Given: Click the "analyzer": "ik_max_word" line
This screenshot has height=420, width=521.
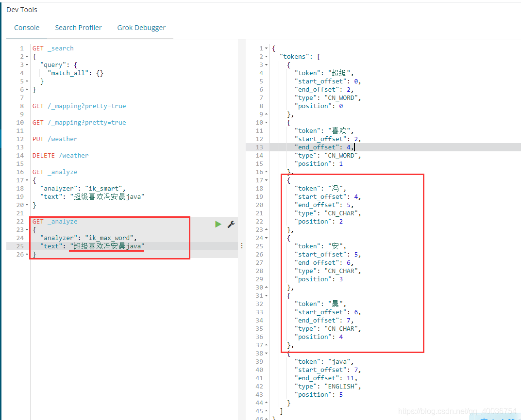Looking at the screenshot, I should pyautogui.click(x=88, y=238).
